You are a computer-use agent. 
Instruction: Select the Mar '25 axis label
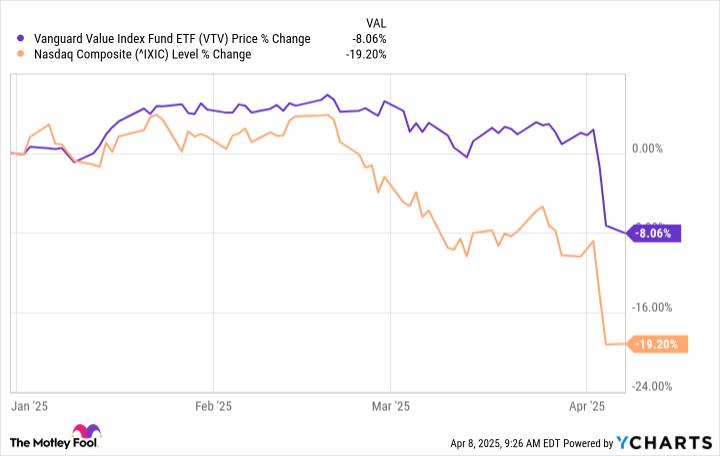[x=391, y=406]
